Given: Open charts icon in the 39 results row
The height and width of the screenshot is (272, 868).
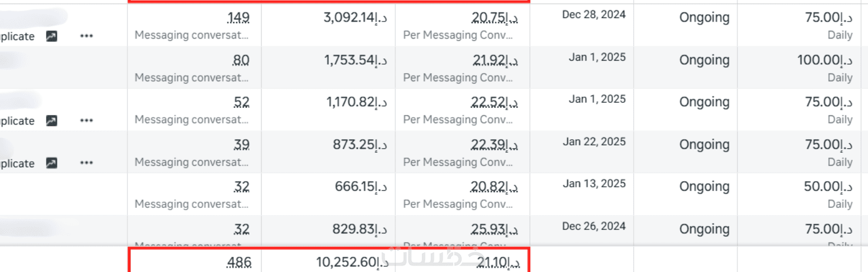Looking at the screenshot, I should coord(52,164).
